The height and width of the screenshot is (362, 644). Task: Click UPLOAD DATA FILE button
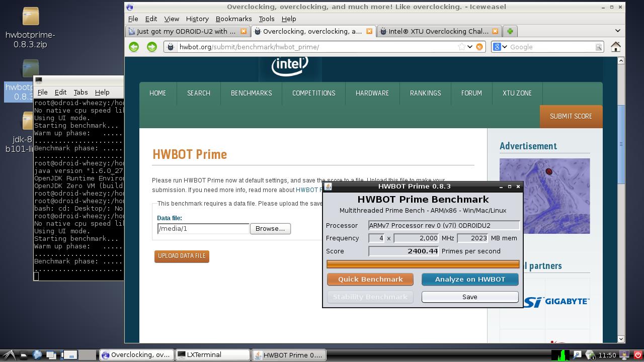click(182, 256)
